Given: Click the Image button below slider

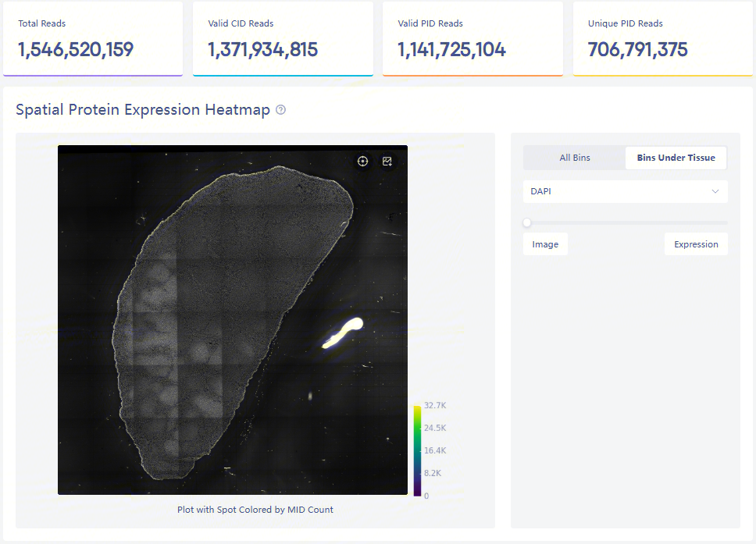Looking at the screenshot, I should point(545,244).
